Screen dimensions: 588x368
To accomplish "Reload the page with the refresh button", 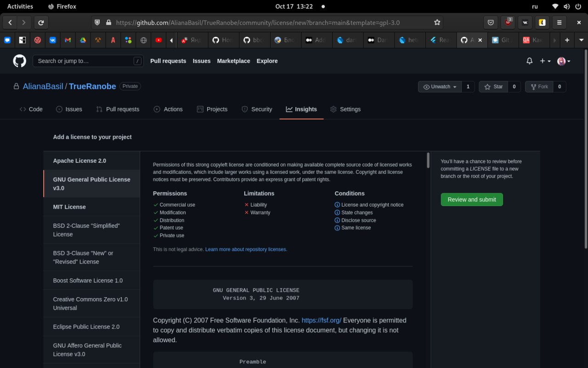I will (41, 22).
